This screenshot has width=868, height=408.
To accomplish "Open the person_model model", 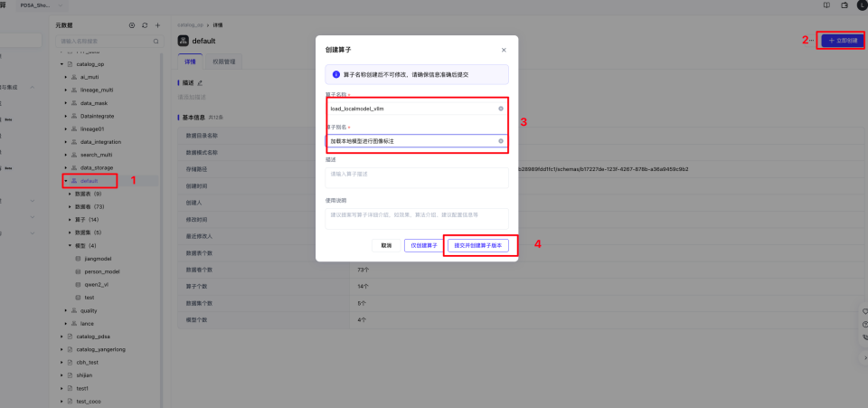I will click(102, 271).
